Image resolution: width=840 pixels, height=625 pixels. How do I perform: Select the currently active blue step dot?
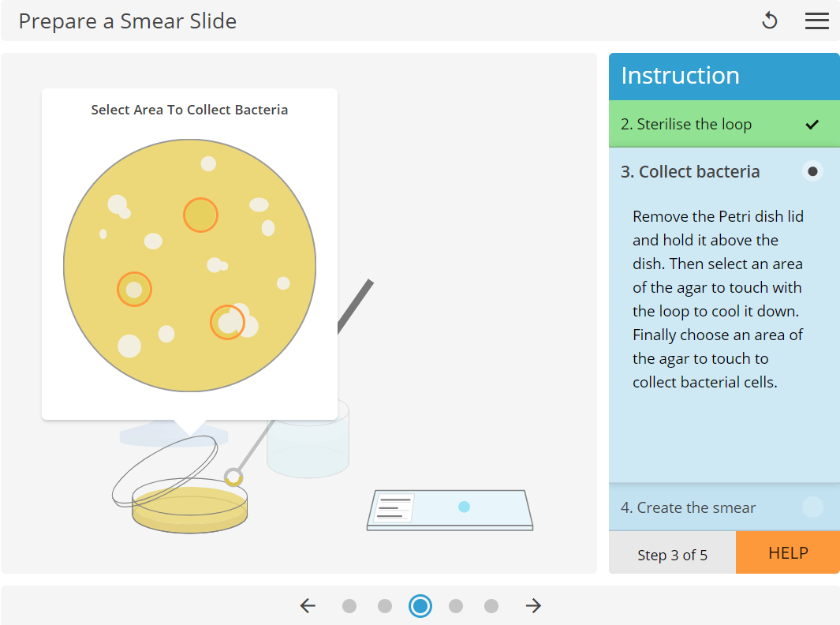point(420,606)
